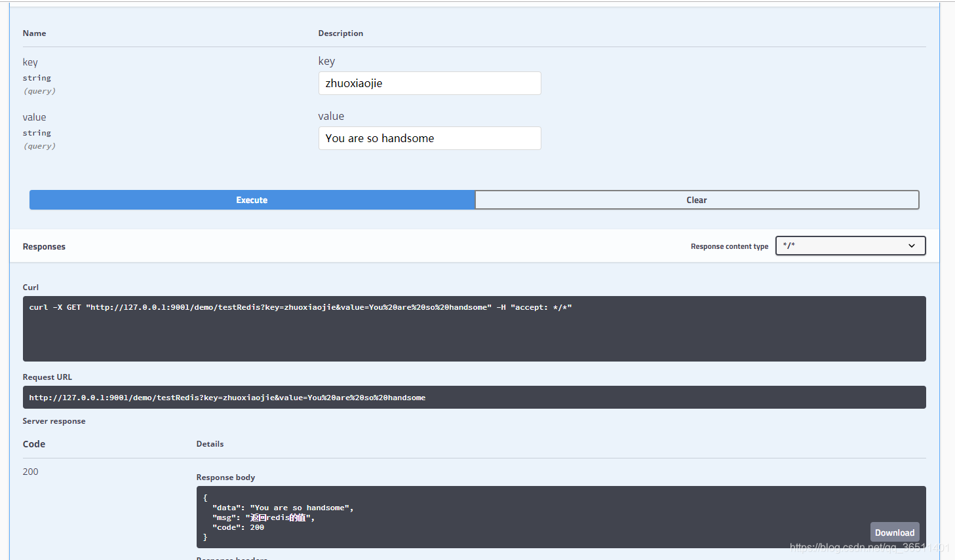Focus the value input field

(429, 138)
